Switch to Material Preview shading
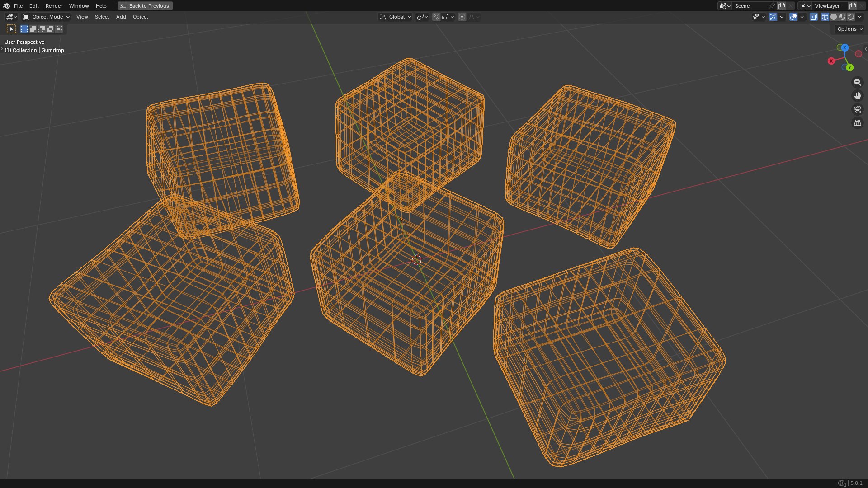The image size is (868, 488). click(842, 17)
